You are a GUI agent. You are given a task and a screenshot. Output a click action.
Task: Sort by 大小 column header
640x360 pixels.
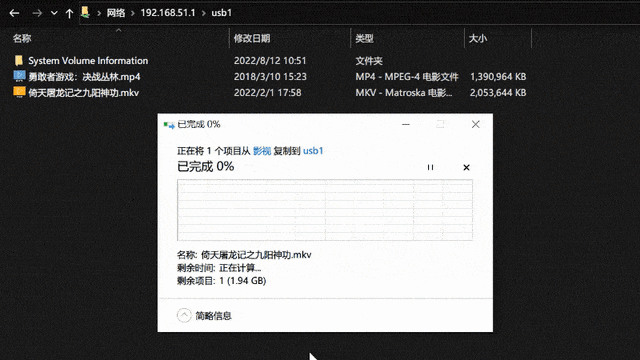[478, 38]
